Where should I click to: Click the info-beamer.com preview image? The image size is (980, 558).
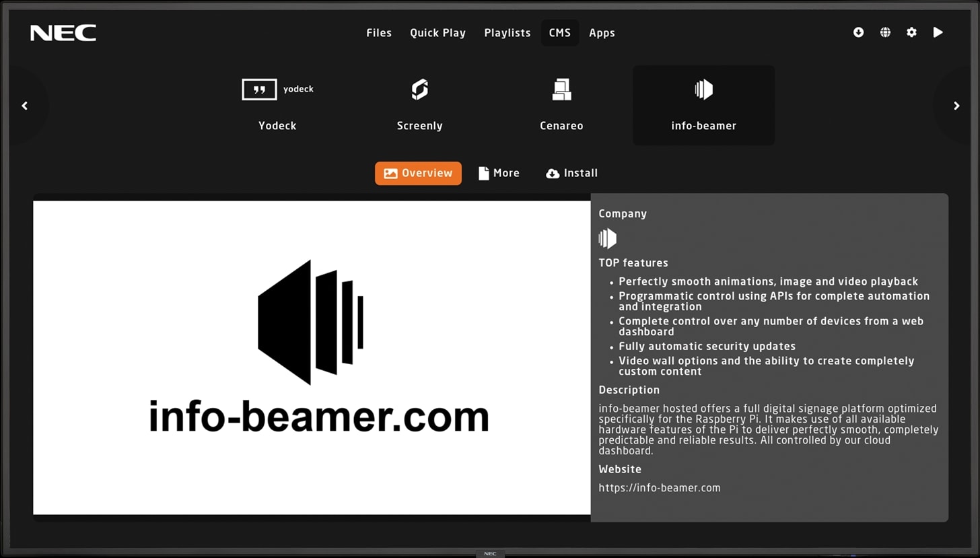pos(312,357)
